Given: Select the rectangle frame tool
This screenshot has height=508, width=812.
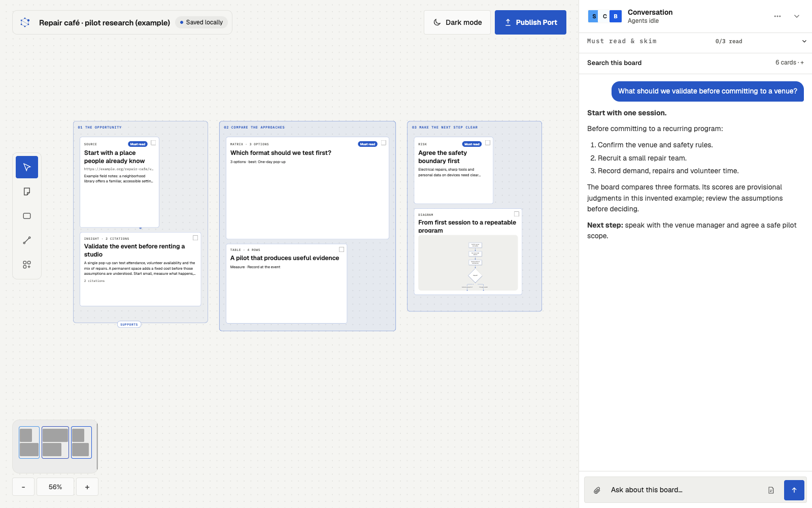Looking at the screenshot, I should coord(27,216).
